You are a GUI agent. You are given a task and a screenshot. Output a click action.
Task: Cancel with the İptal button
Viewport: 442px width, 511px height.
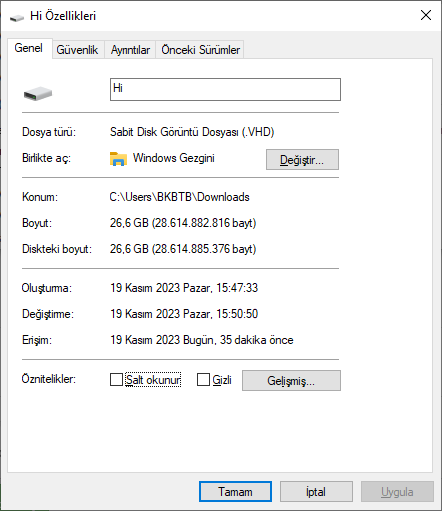coord(316,492)
